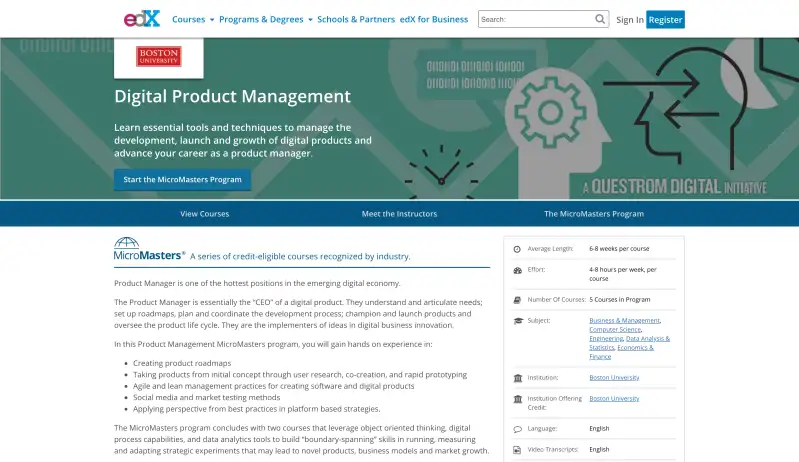
Task: Switch to View Courses tab
Action: [204, 214]
